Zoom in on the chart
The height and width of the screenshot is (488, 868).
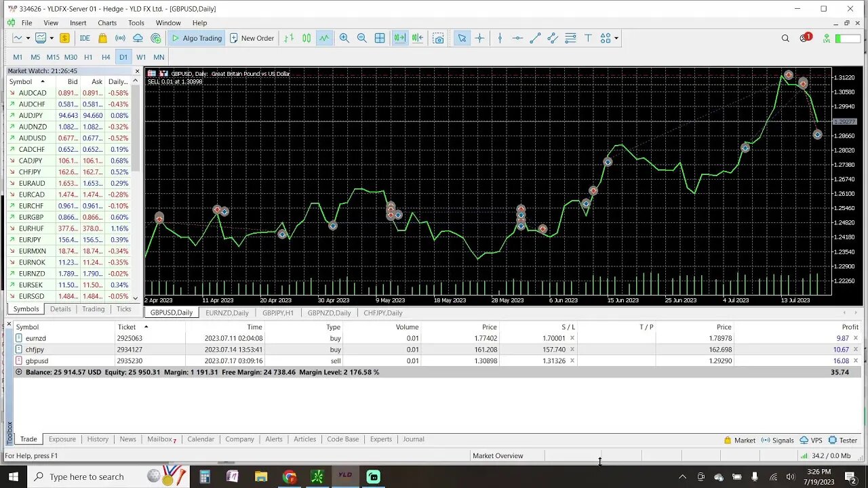point(344,38)
